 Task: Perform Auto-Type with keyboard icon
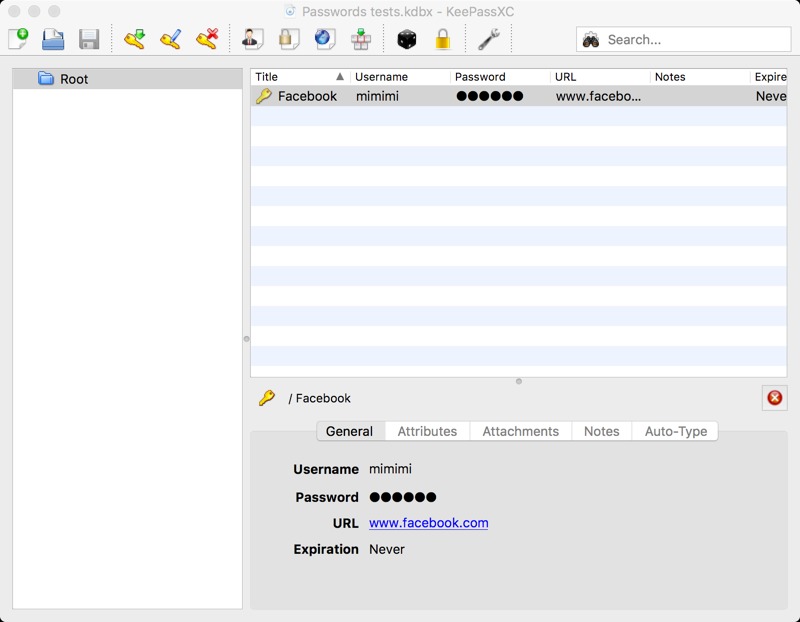[361, 39]
